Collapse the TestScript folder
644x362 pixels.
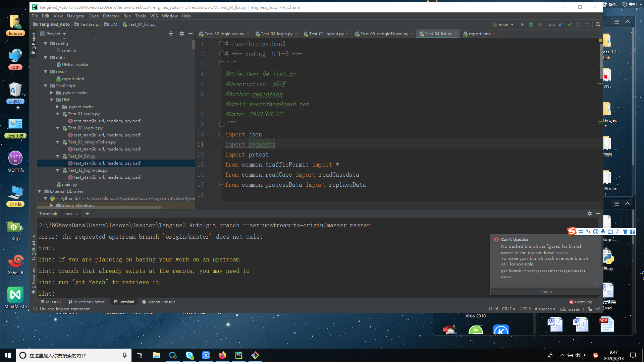point(46,86)
